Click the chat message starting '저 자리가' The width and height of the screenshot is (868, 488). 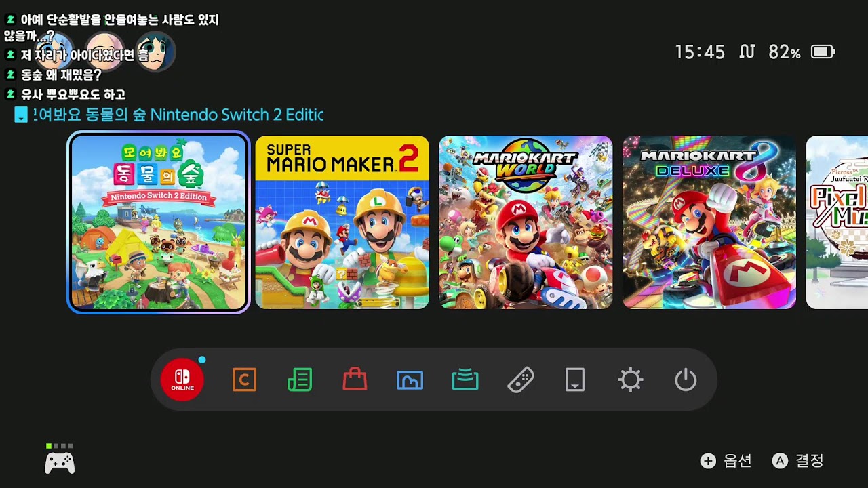click(85, 55)
